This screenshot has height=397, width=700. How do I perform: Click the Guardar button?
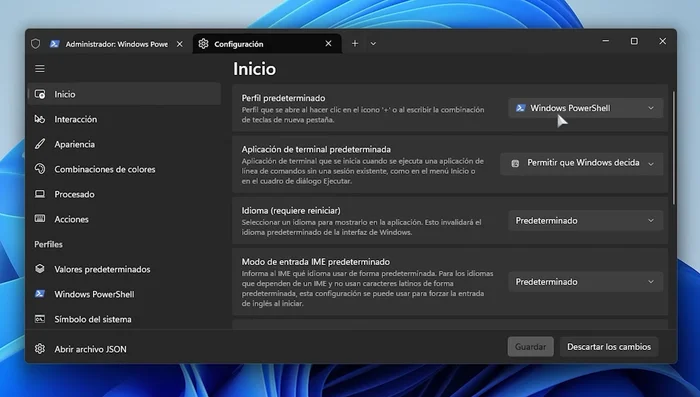[x=530, y=347]
